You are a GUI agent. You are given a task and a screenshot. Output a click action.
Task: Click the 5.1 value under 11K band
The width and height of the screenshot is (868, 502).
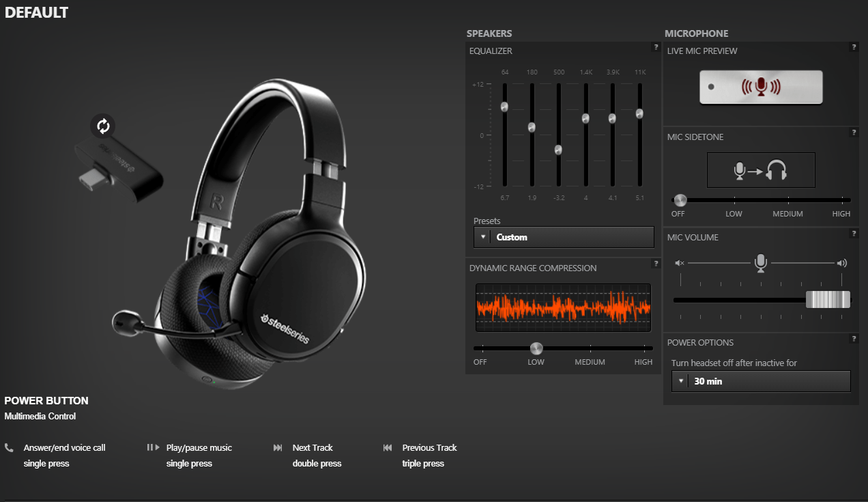(x=639, y=197)
